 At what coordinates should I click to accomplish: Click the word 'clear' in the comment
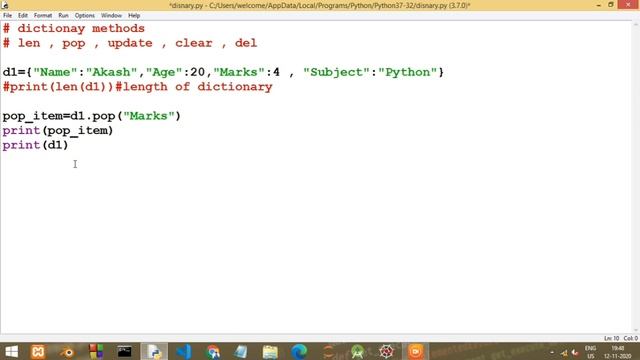193,43
